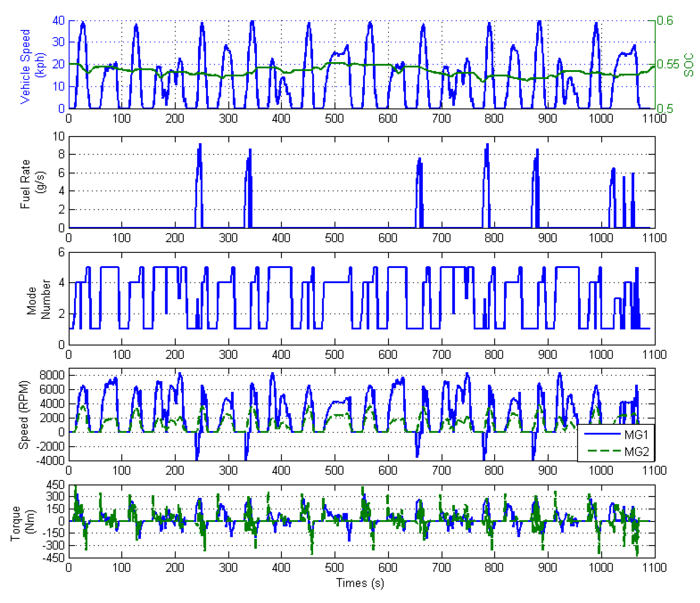Click the MG1 legend entry label
Screen dimensions: 700x603
click(635, 434)
